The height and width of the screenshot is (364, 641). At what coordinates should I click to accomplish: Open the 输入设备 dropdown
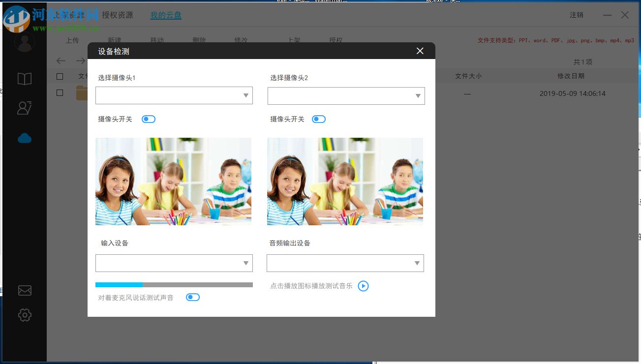tap(174, 263)
